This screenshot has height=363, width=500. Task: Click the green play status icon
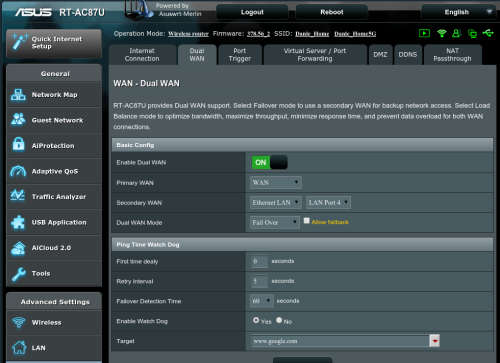click(424, 33)
